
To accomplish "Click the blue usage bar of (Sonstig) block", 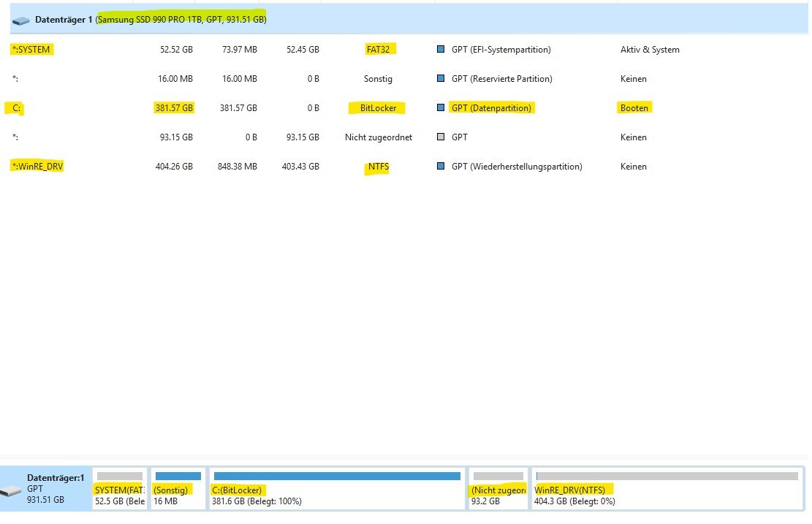I will point(178,476).
